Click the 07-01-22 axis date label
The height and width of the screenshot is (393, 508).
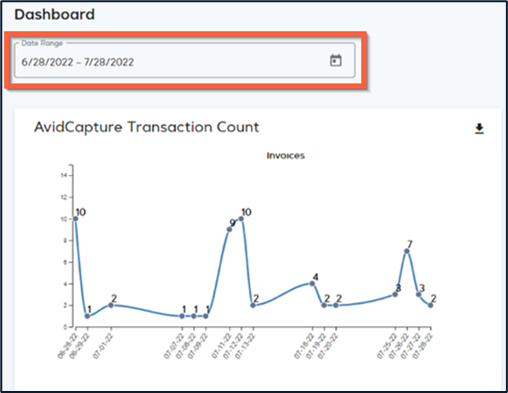tap(103, 346)
